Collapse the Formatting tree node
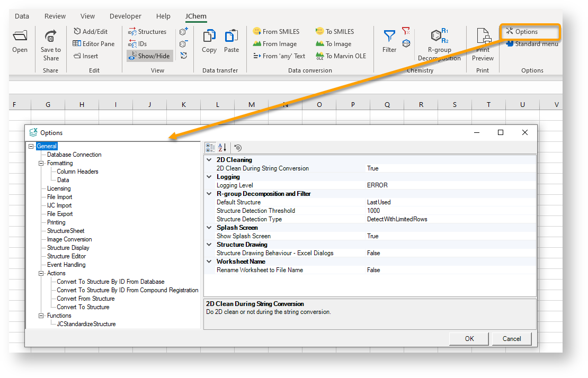This screenshot has height=378, width=588. 41,163
